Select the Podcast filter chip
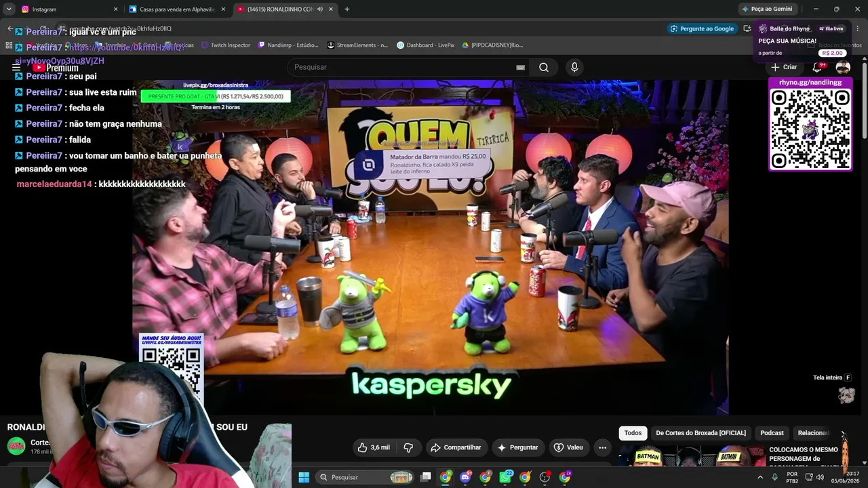The height and width of the screenshot is (488, 868). [x=772, y=433]
